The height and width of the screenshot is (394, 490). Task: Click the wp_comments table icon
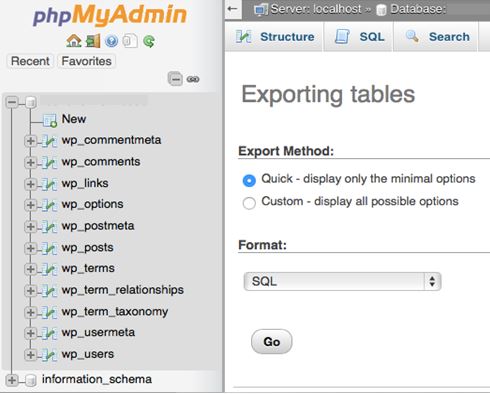[x=50, y=163]
